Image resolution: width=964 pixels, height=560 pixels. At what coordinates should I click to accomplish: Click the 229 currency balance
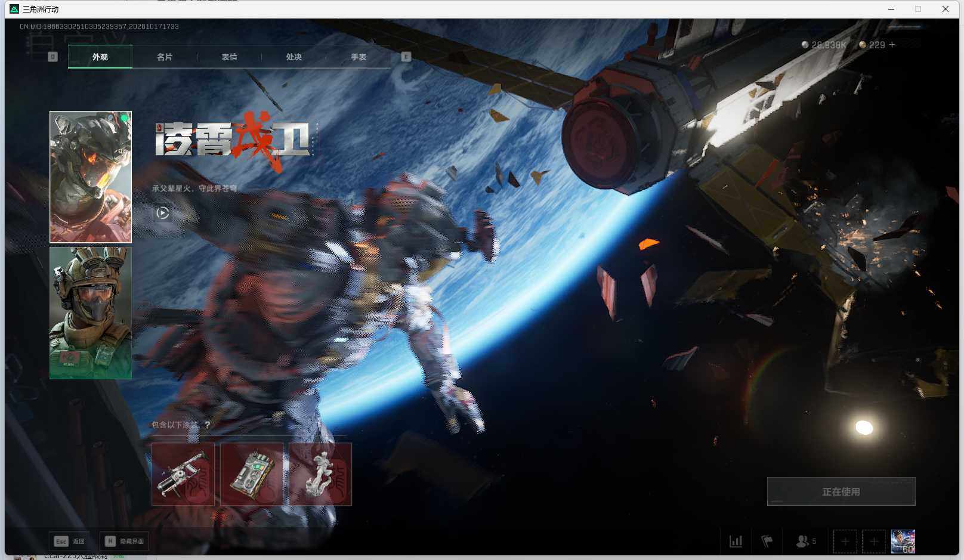click(872, 45)
